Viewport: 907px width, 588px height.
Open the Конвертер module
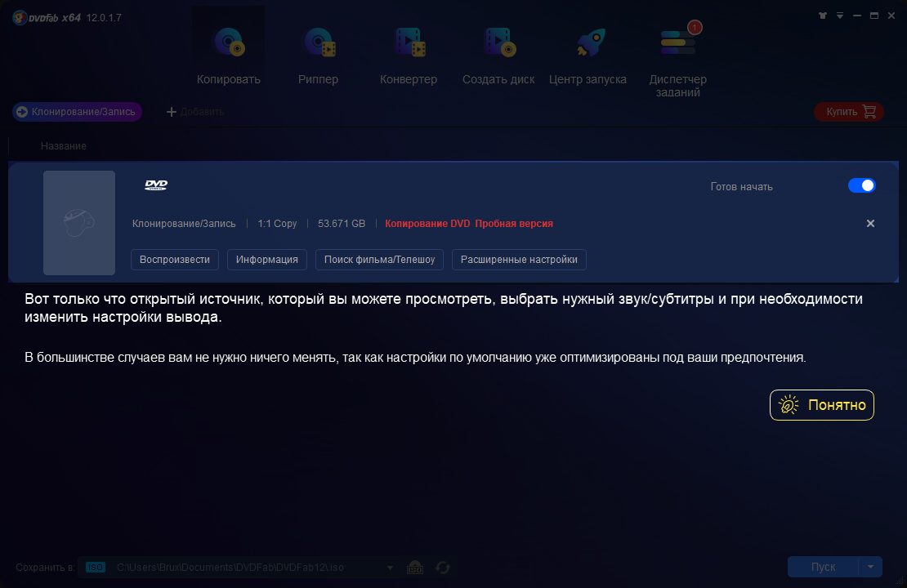tap(409, 55)
